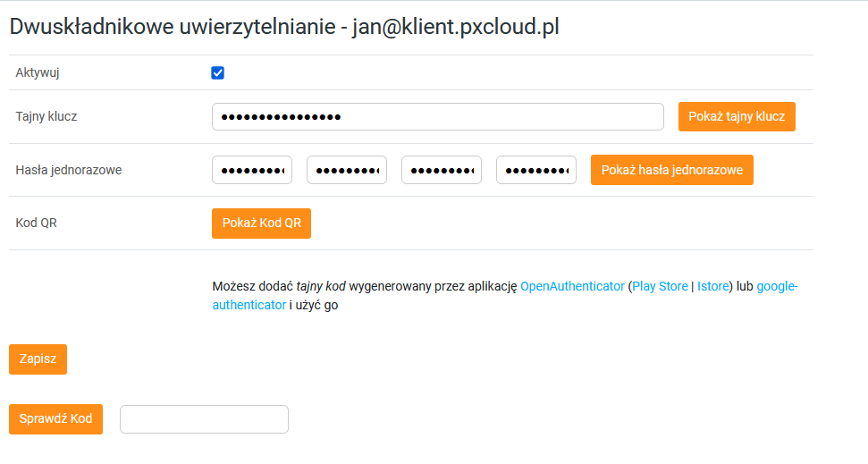Focus the third one-time password field
Screen dimensions: 868x464
[x=442, y=170]
